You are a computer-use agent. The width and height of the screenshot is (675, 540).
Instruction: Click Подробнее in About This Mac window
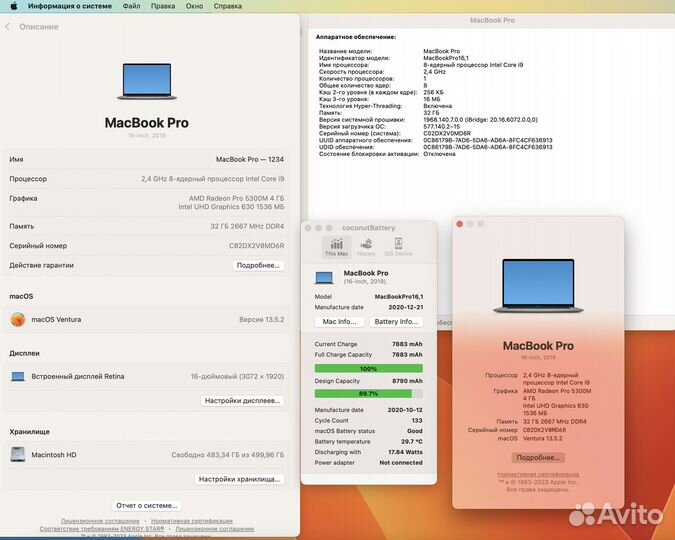click(x=538, y=457)
